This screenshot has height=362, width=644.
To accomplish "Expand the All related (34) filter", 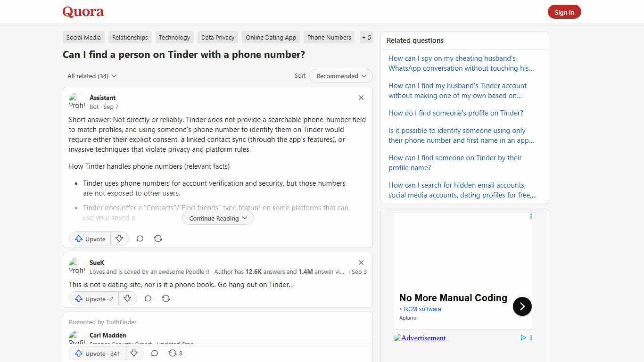I will click(x=92, y=76).
